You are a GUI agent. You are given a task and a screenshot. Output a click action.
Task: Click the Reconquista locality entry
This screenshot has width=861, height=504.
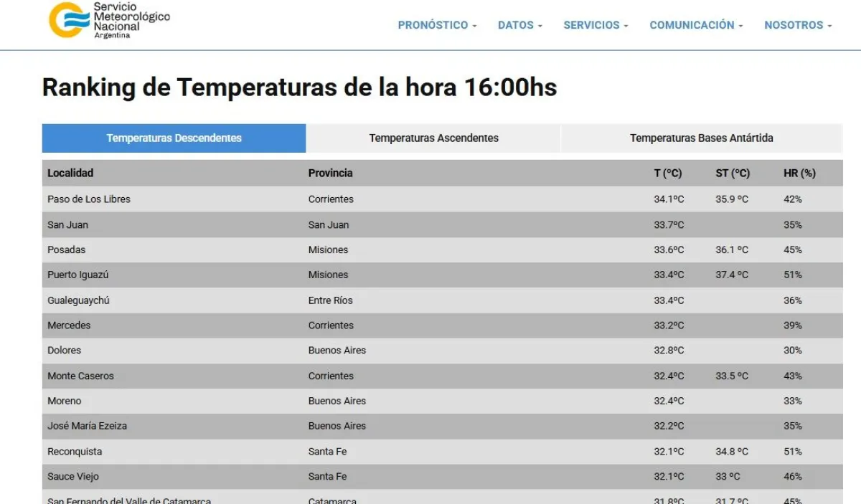tap(75, 452)
